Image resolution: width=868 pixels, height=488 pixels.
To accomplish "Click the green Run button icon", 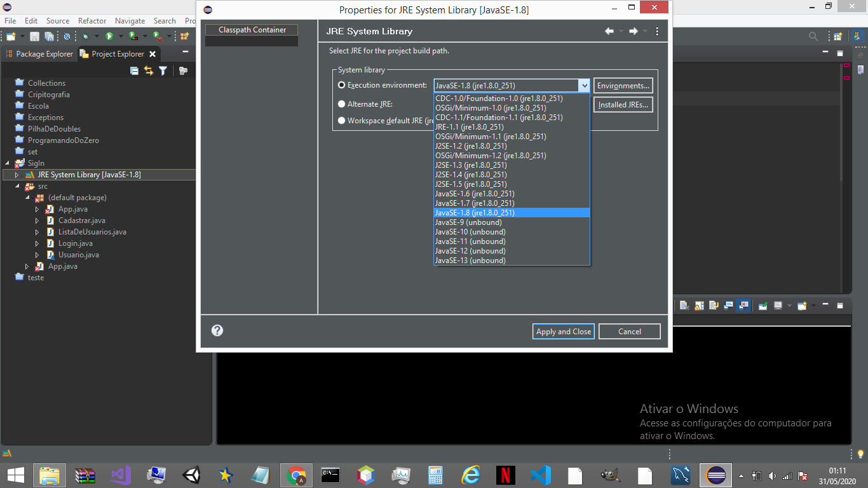I will pos(109,36).
